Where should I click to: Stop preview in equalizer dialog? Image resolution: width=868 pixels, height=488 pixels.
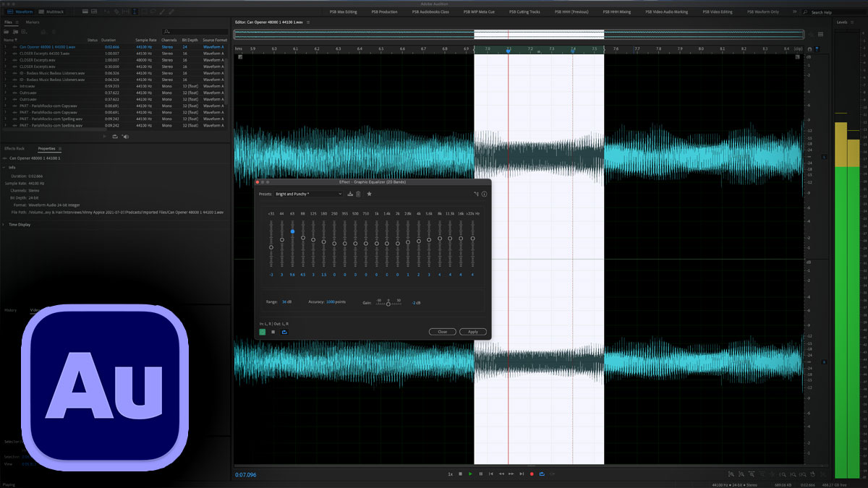(273, 332)
